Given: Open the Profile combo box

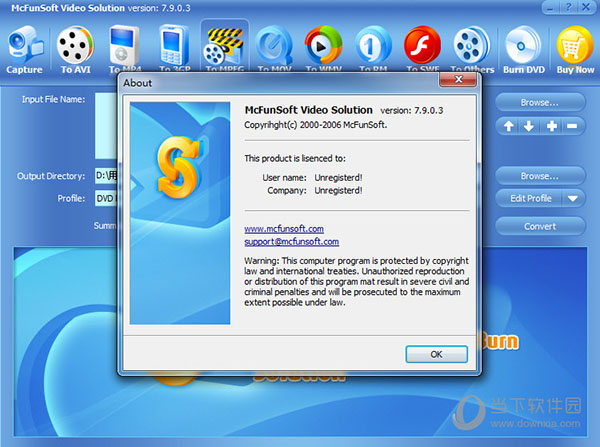Looking at the screenshot, I should click(106, 199).
